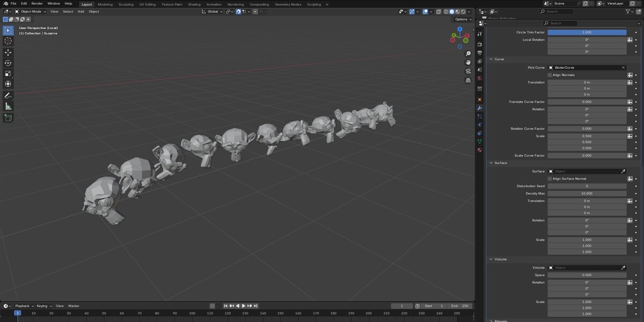Image resolution: width=644 pixels, height=322 pixels.
Task: Click the pan view hand icon
Action: pos(468,62)
